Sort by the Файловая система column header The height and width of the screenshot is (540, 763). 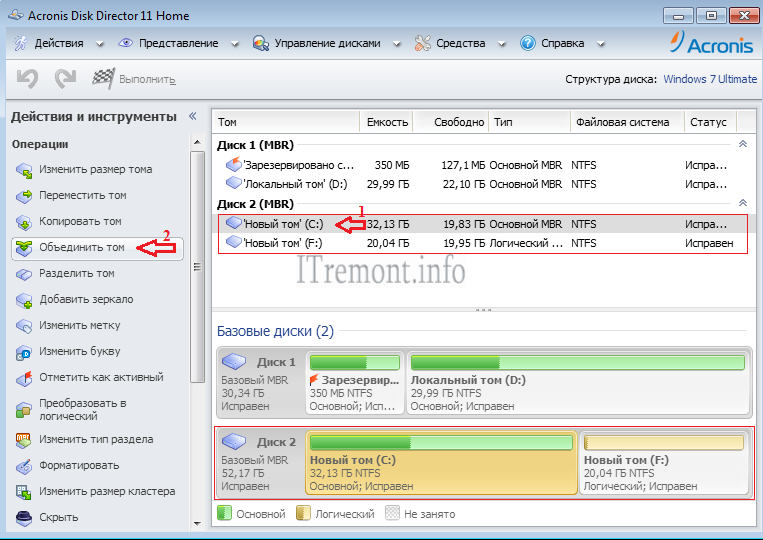627,122
